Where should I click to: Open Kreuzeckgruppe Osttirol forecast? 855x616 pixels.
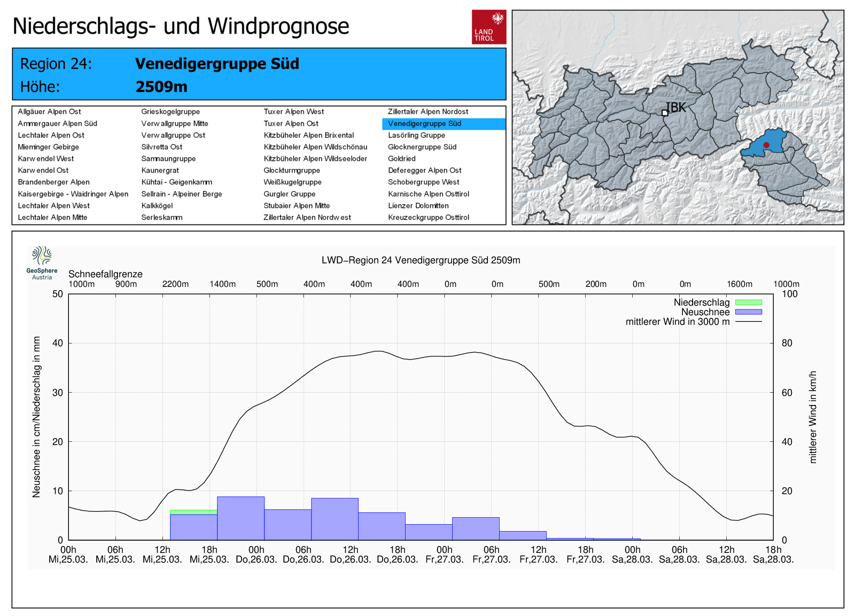point(429,217)
